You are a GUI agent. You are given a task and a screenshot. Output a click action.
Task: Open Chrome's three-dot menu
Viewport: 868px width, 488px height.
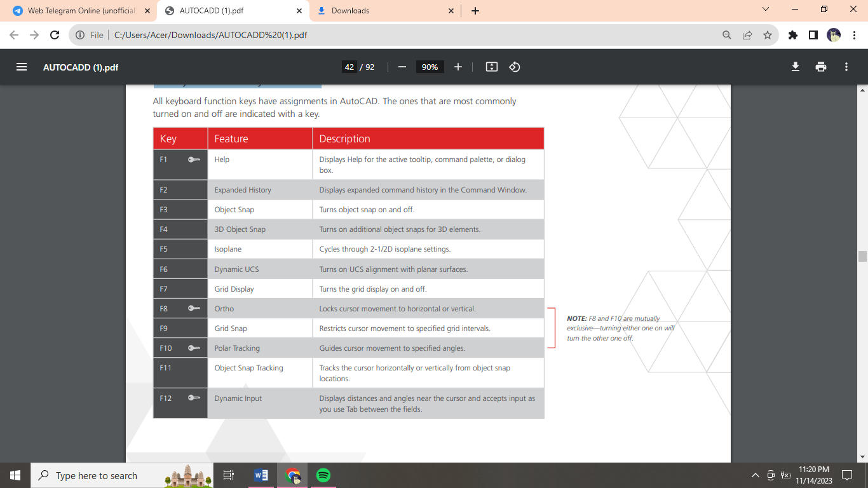click(853, 35)
